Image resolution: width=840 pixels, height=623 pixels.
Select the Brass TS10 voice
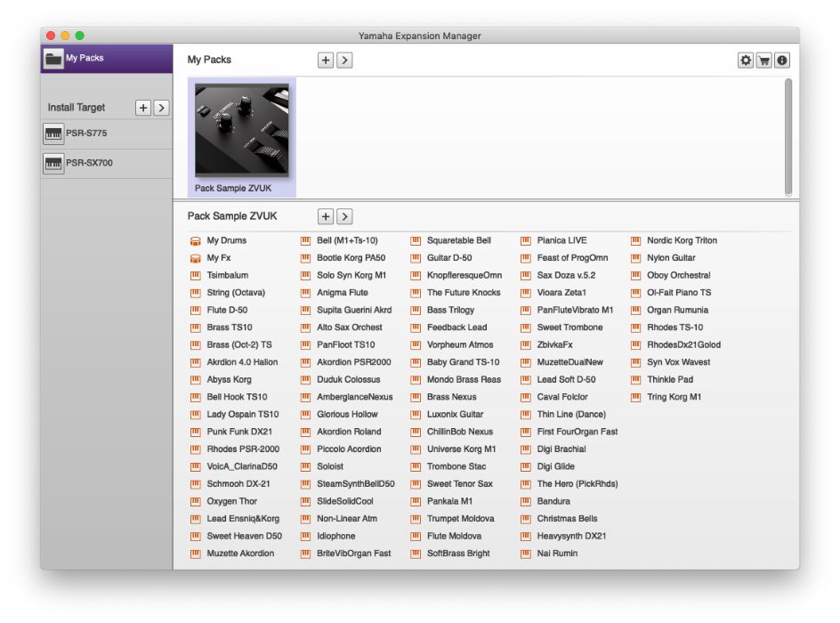tap(230, 328)
